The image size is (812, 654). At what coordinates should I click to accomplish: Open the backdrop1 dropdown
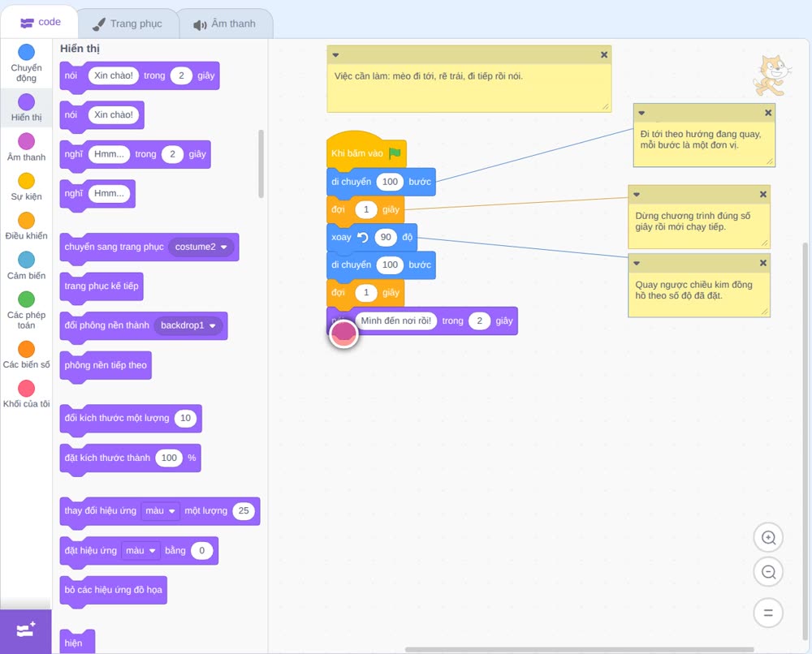[188, 325]
